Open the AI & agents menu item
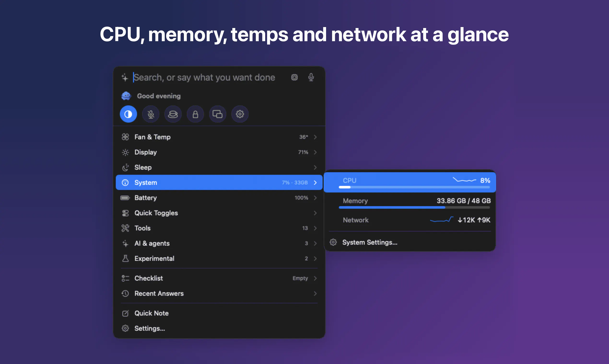Image resolution: width=609 pixels, height=364 pixels. [x=219, y=243]
